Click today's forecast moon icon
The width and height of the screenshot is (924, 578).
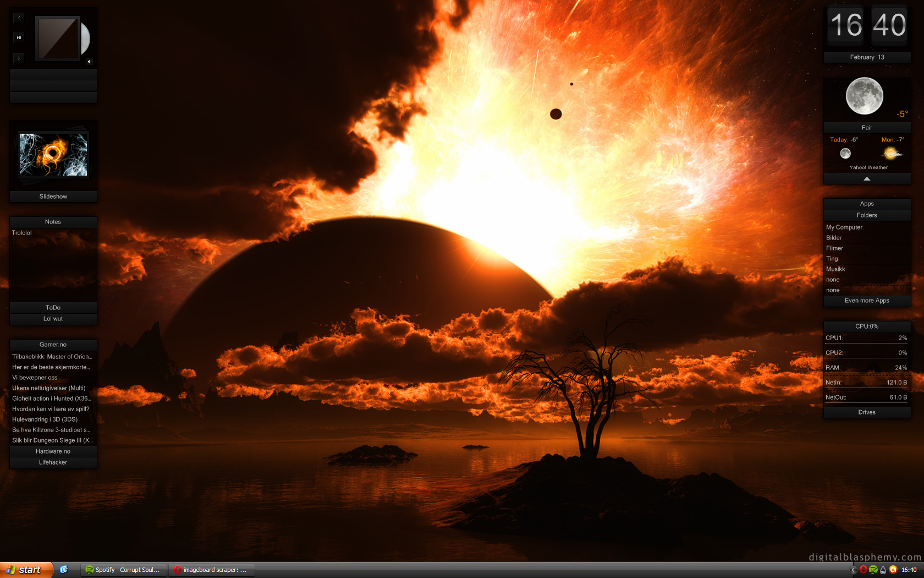(x=845, y=154)
